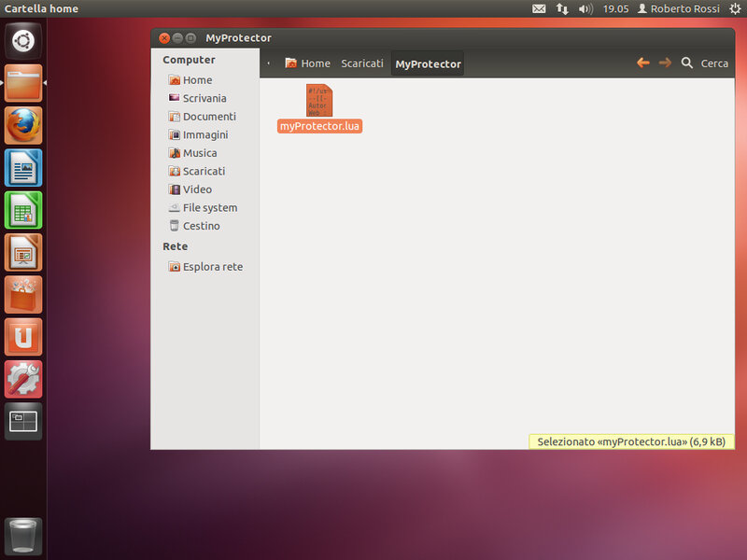The image size is (747, 560).
Task: Click the forward navigation arrow
Action: click(665, 63)
